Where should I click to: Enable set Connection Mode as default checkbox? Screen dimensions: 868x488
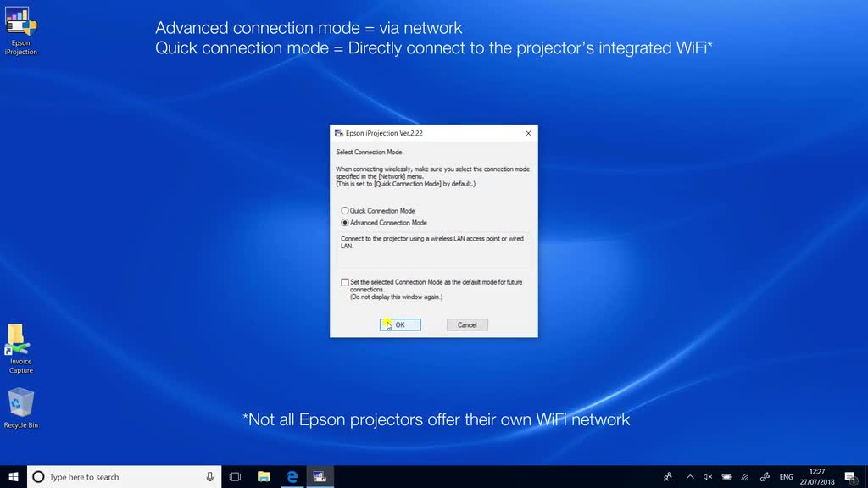tap(345, 282)
